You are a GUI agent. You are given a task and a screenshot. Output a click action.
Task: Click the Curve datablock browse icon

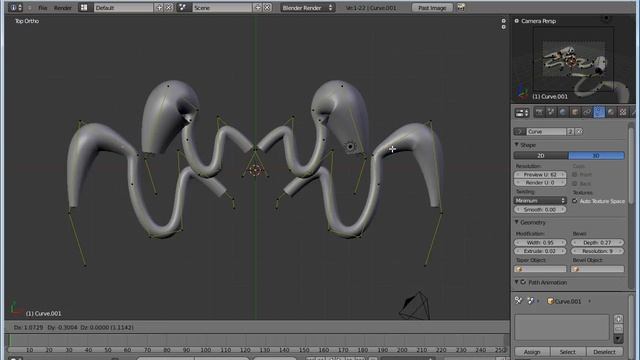tap(520, 131)
